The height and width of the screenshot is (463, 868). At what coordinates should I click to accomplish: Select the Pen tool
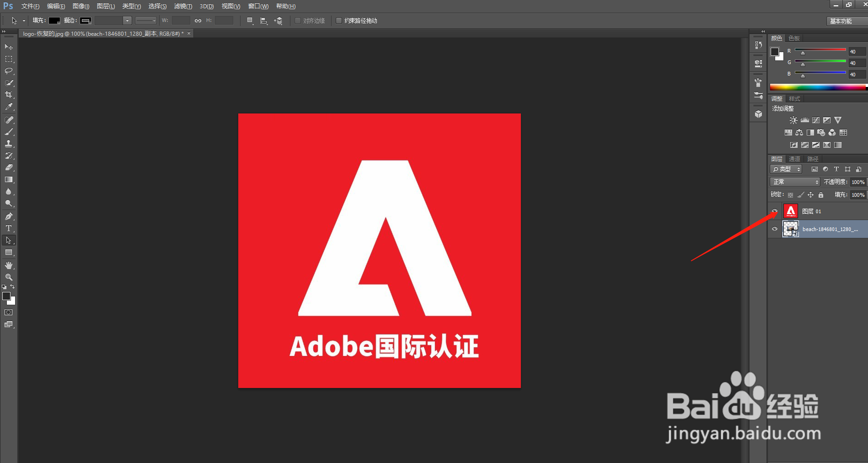tap(9, 216)
